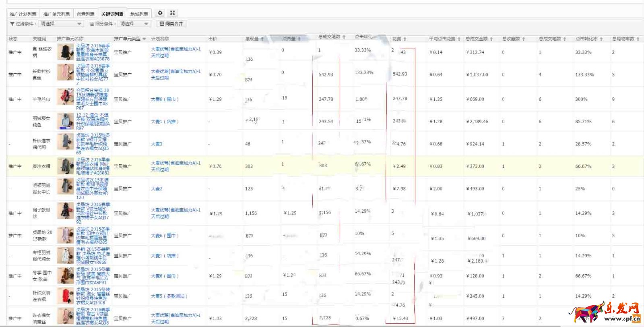The width and height of the screenshot is (644, 327).
Task: Open the gear settings icon beside tabs
Action: (x=160, y=13)
